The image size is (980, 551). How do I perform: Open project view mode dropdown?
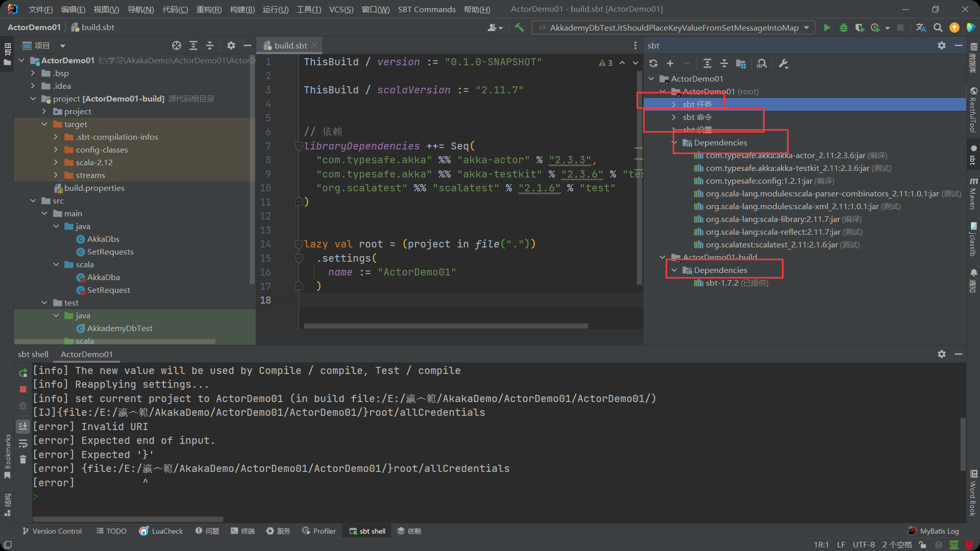(63, 46)
